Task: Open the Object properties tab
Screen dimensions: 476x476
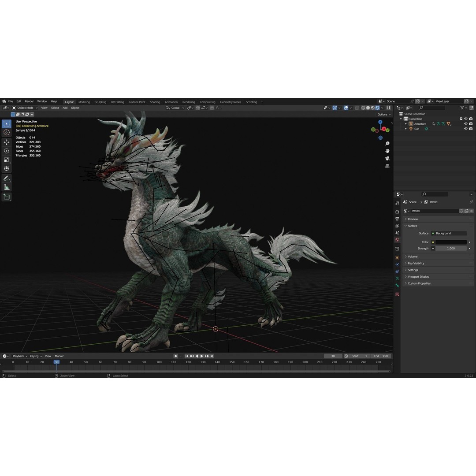Action: coord(397,257)
